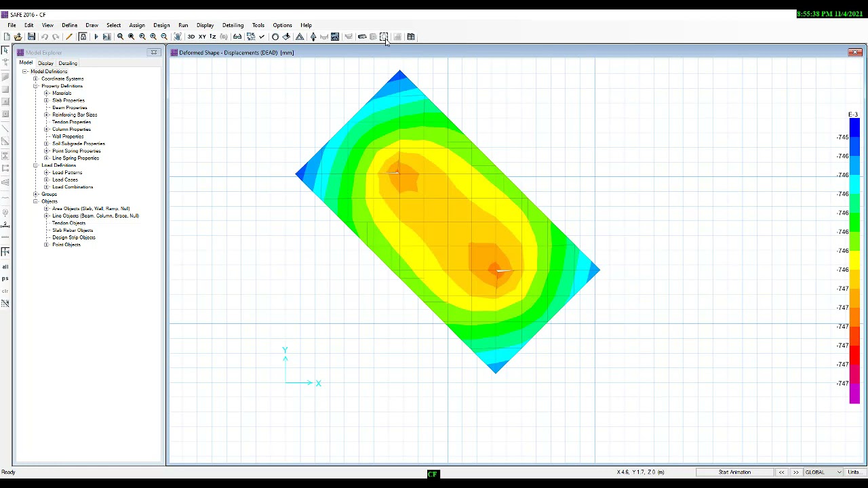Expand the Load Patterns node
868x488 pixels.
[46, 172]
